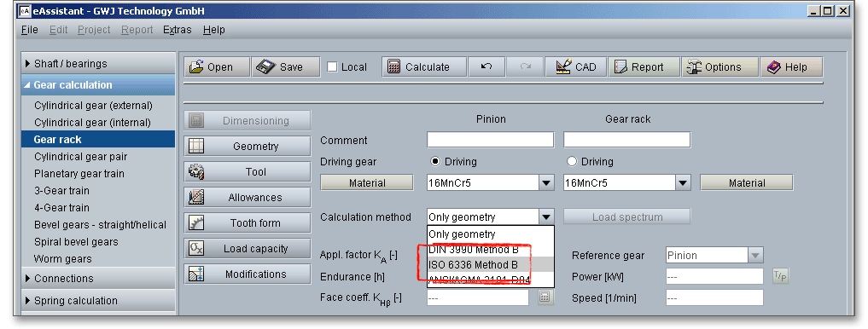Open the CAD export button
The height and width of the screenshot is (329, 868).
point(576,66)
